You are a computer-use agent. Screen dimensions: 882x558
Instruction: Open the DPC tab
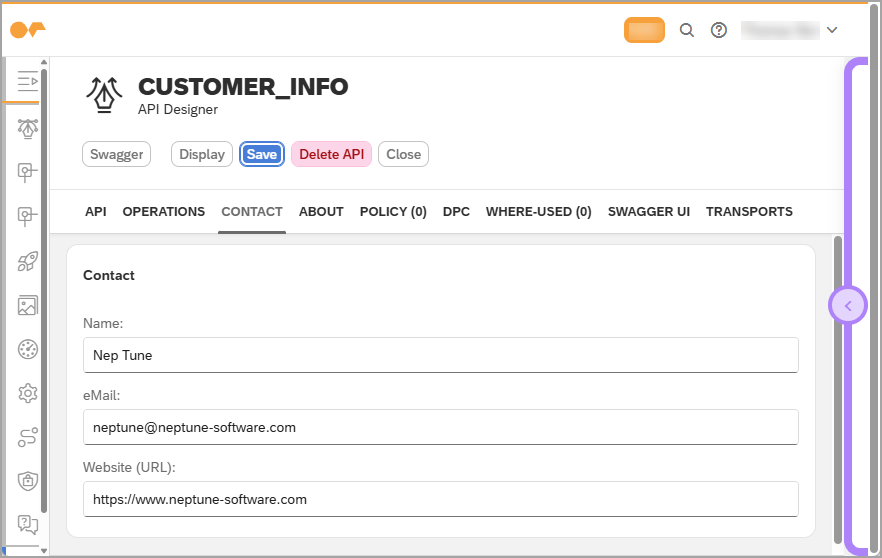(456, 212)
